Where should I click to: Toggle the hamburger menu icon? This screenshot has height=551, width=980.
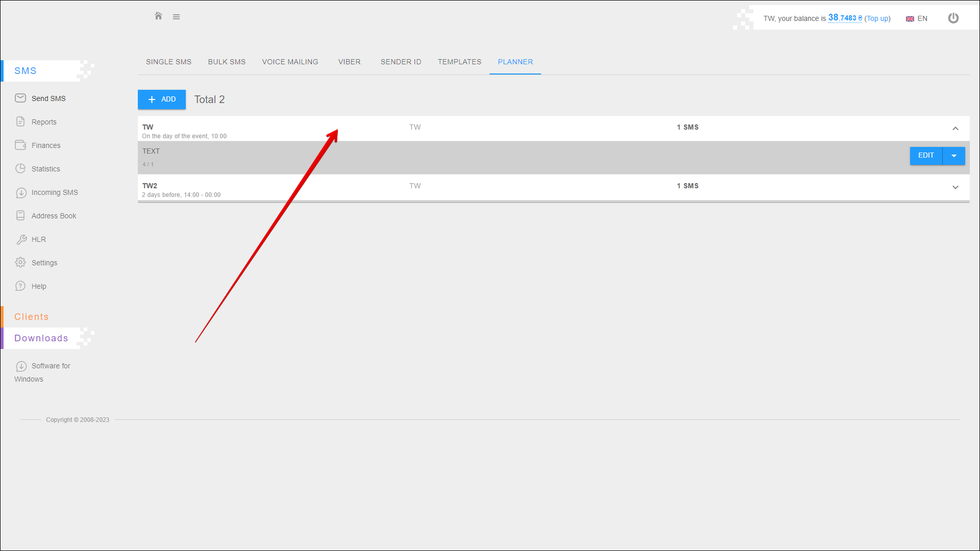pos(176,17)
